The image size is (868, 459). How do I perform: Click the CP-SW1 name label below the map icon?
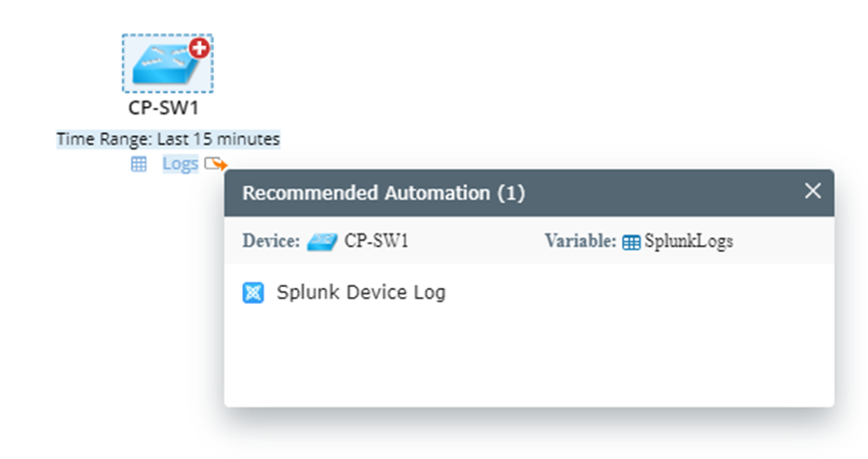[x=163, y=107]
